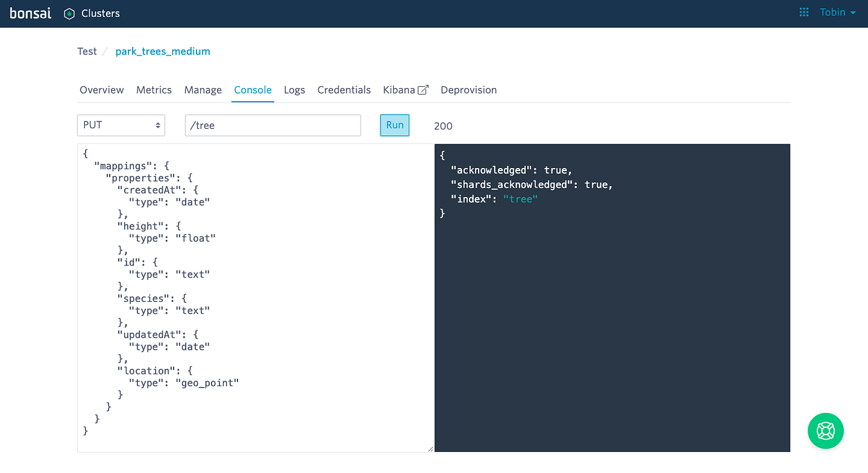This screenshot has width=868, height=473.
Task: Select Clusters in the top menu bar
Action: (x=100, y=12)
